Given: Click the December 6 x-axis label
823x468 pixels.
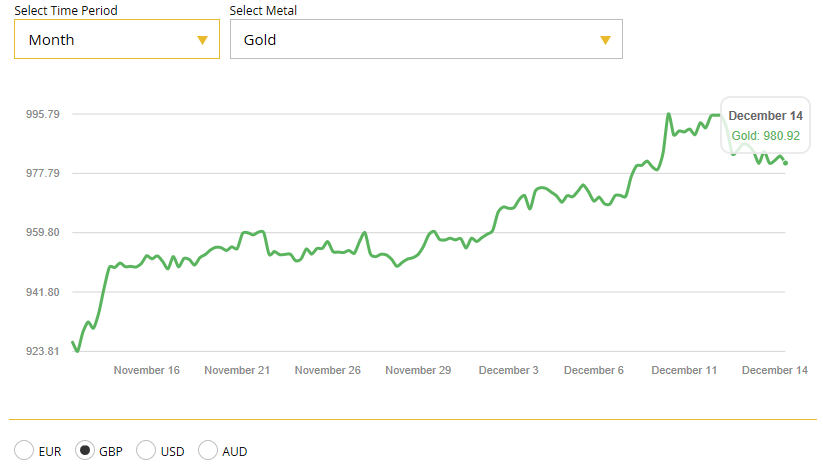Looking at the screenshot, I should click(x=594, y=370).
